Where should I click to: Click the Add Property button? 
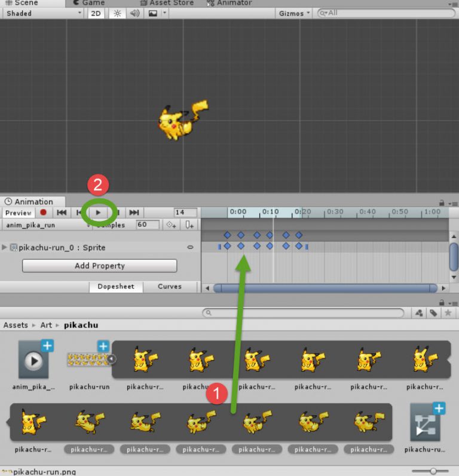[100, 266]
